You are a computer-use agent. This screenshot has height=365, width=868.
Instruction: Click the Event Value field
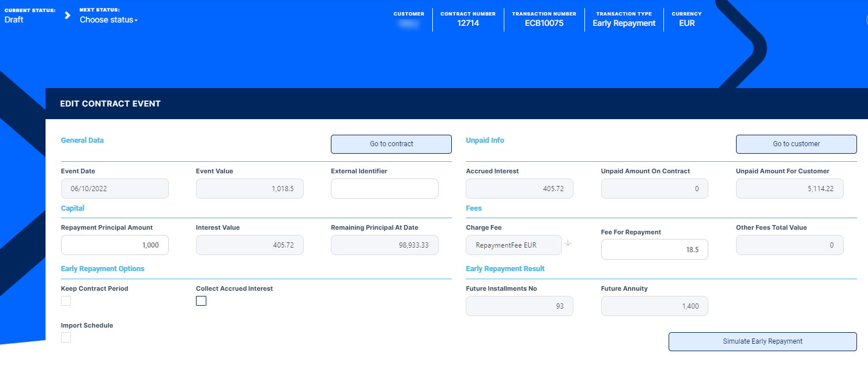[x=250, y=188]
